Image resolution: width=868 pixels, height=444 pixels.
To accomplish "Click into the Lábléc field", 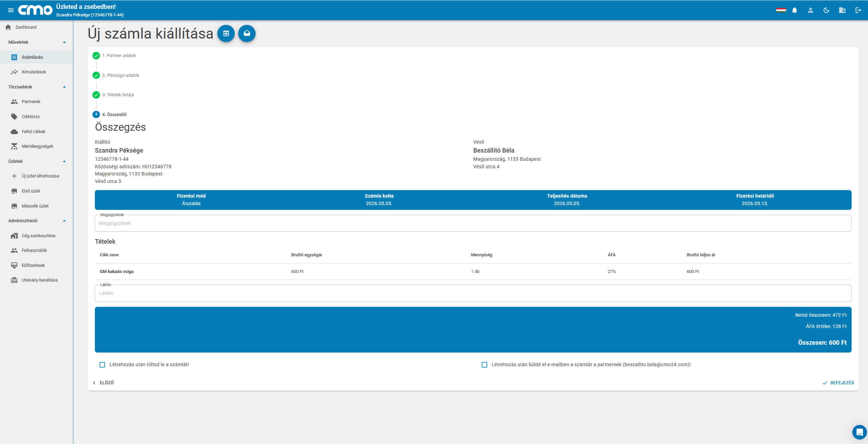I will (473, 293).
